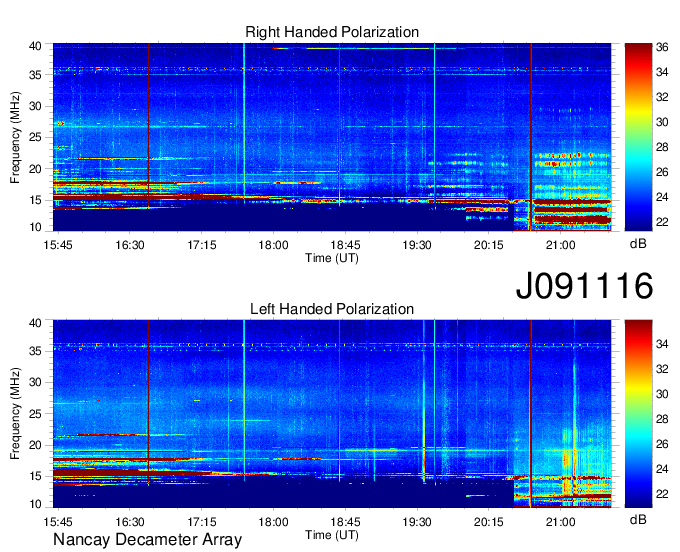The height and width of the screenshot is (552, 680).
Task: Click the J091116 label
Action: tap(584, 285)
